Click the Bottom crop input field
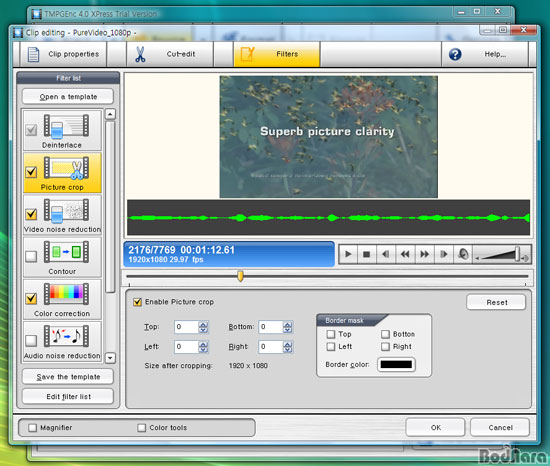 (270, 327)
